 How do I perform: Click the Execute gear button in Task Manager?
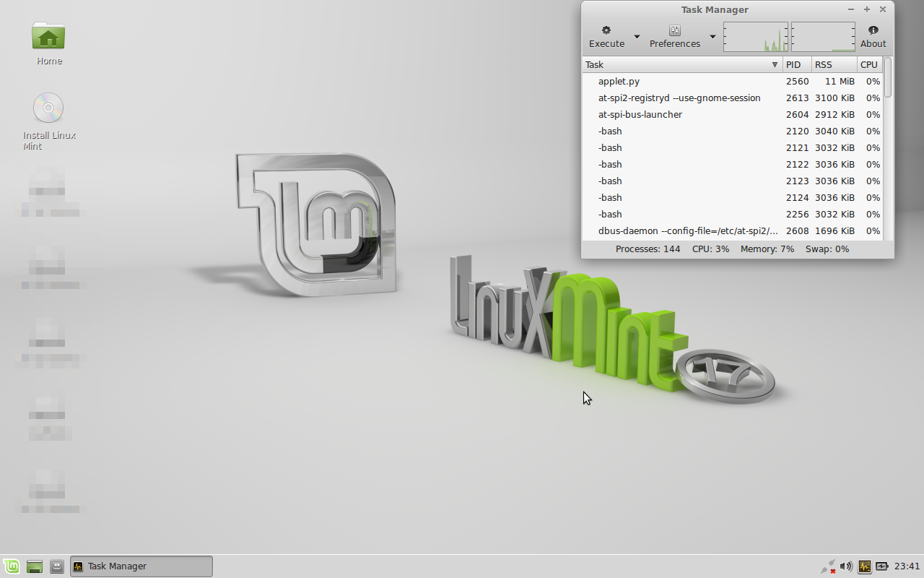[x=606, y=37]
